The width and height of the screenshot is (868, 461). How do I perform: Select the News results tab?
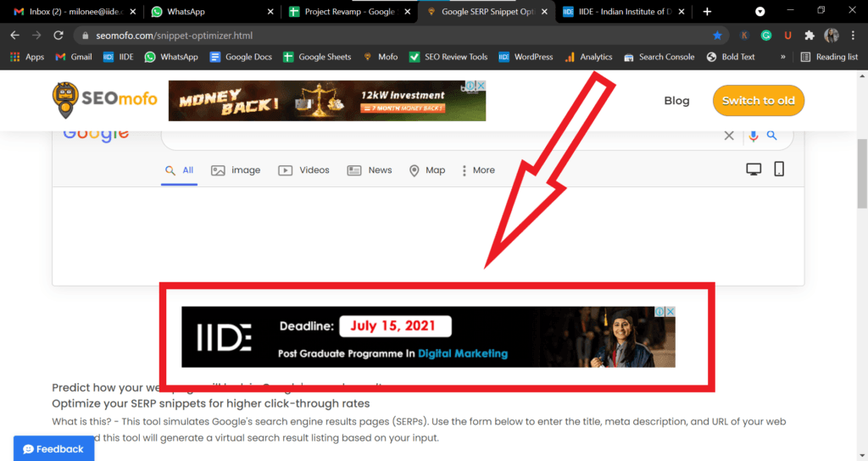coord(370,170)
